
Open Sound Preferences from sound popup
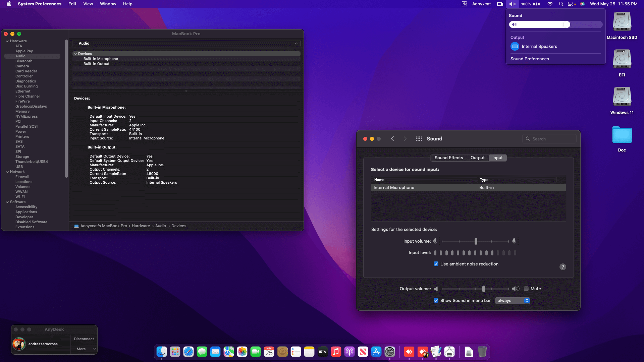coord(531,59)
